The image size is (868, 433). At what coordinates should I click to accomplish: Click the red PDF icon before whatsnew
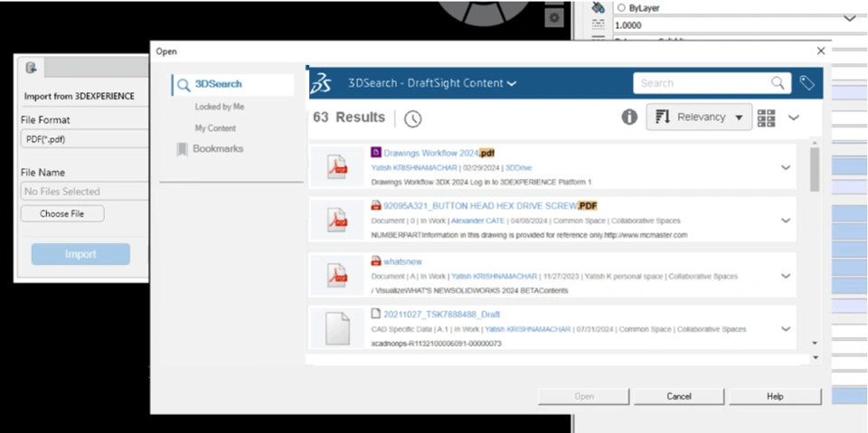pos(376,261)
